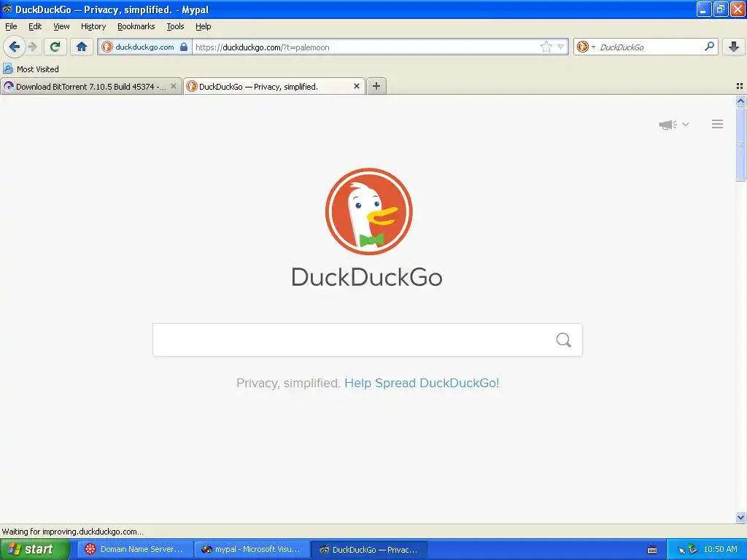Click the DuckDuckGo duck logo

[368, 211]
